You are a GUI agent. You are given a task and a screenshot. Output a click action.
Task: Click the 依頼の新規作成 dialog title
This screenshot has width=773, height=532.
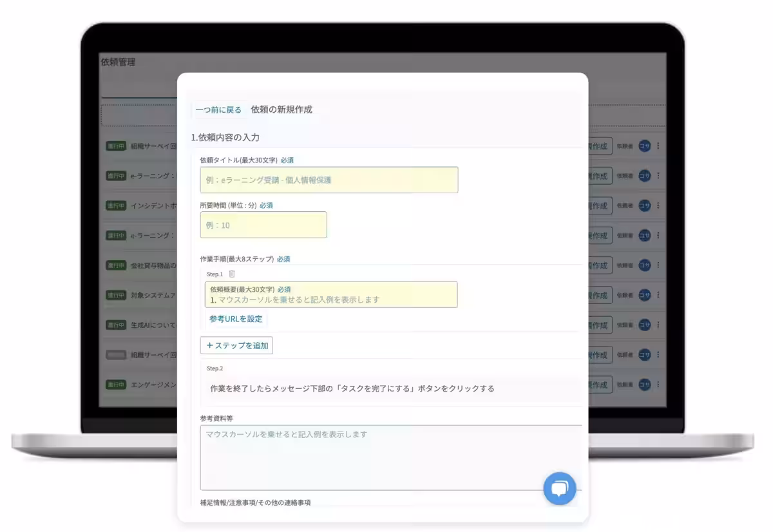click(282, 109)
